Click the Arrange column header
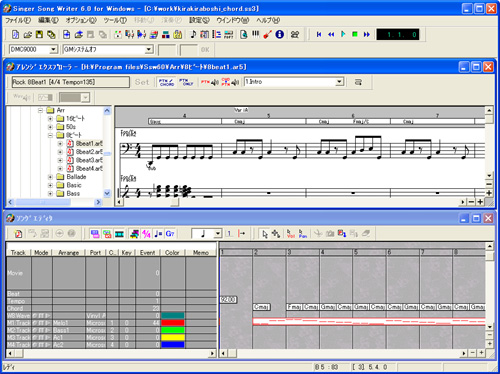Screen dimensions: 500x374 69,253
